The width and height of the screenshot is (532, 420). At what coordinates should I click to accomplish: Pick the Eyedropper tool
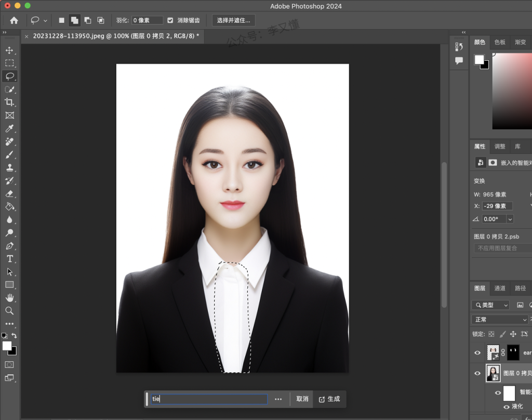coord(9,128)
